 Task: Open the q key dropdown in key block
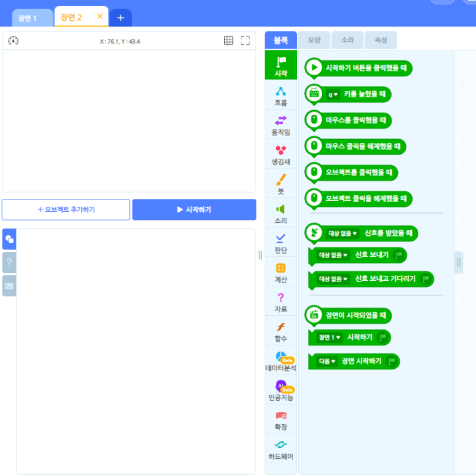tap(333, 94)
